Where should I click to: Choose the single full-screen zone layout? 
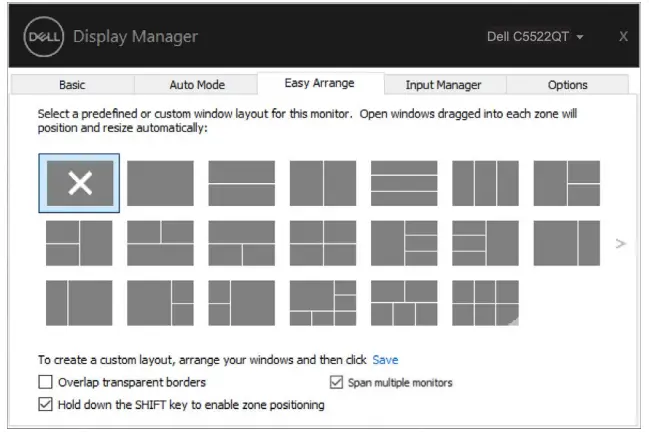[160, 183]
